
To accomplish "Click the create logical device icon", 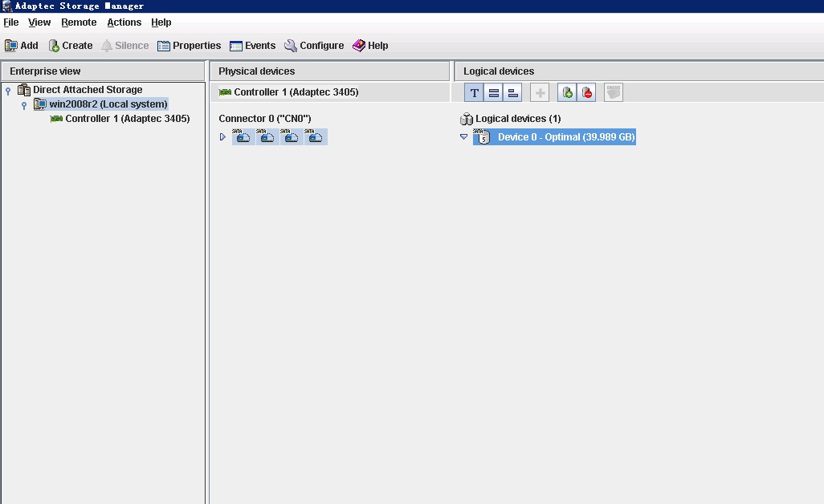I will (567, 93).
